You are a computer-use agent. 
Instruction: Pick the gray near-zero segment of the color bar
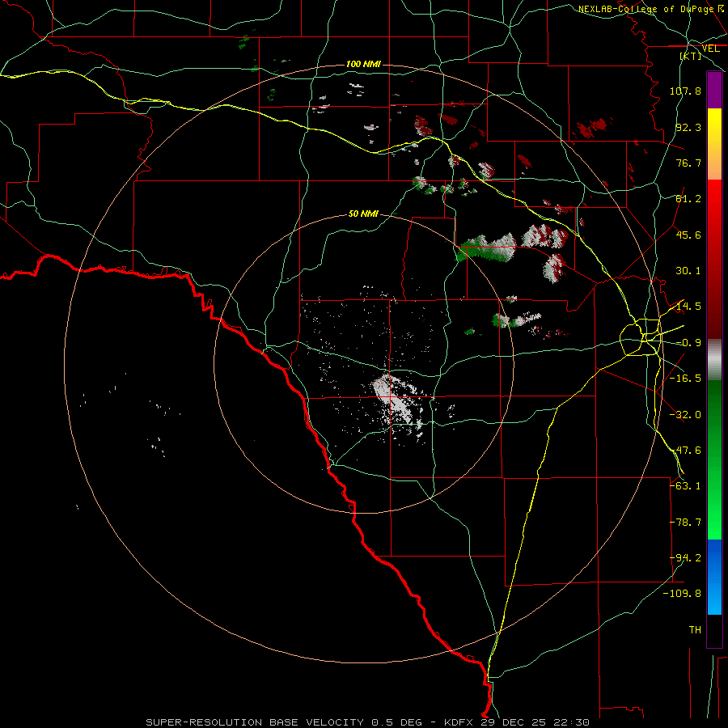point(714,360)
